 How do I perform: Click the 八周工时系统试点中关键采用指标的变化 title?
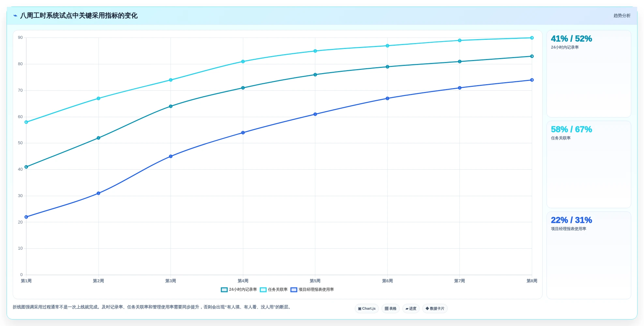click(x=79, y=16)
